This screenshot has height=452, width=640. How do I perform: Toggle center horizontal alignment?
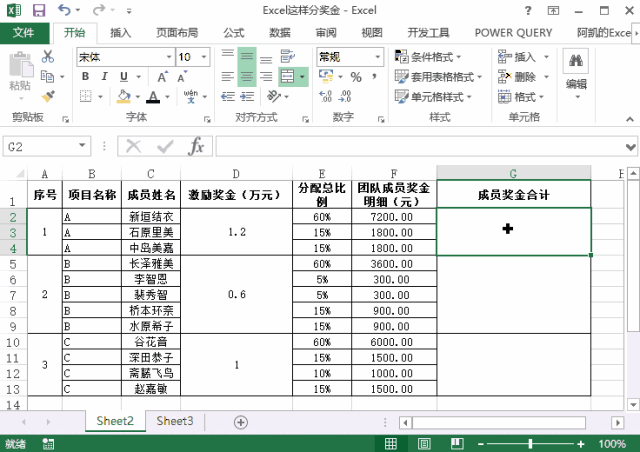click(x=247, y=76)
